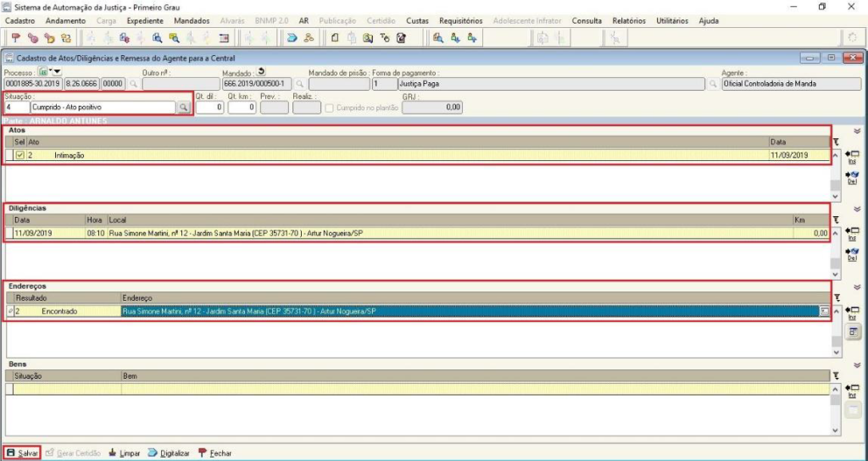Open the Agente lookup magnifier
Viewport: 868px width, 461px height.
point(714,84)
